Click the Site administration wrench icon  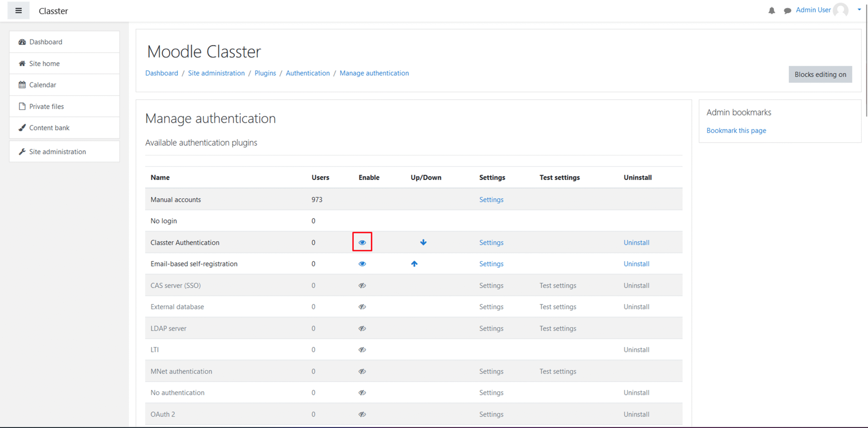coord(22,151)
